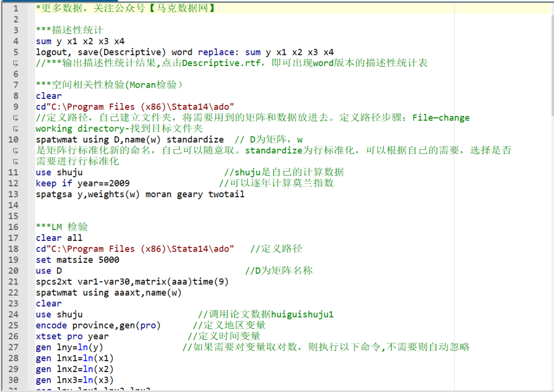Image resolution: width=554 pixels, height=392 pixels.
Task: Click 'keep if year==2009' command
Action: [x=83, y=183]
